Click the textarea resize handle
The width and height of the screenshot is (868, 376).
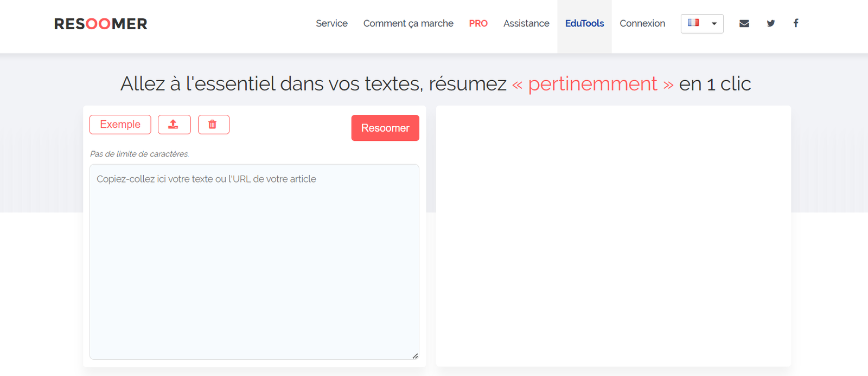click(x=415, y=356)
